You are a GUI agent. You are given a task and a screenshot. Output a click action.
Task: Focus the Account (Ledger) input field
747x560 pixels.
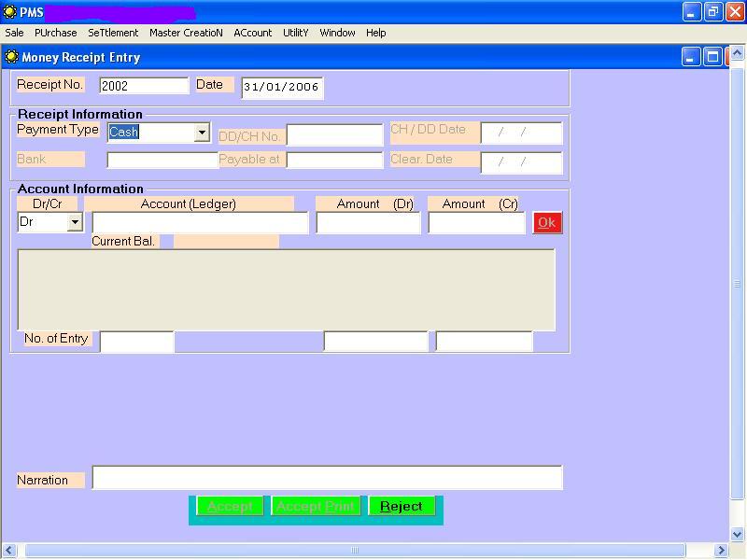(200, 222)
